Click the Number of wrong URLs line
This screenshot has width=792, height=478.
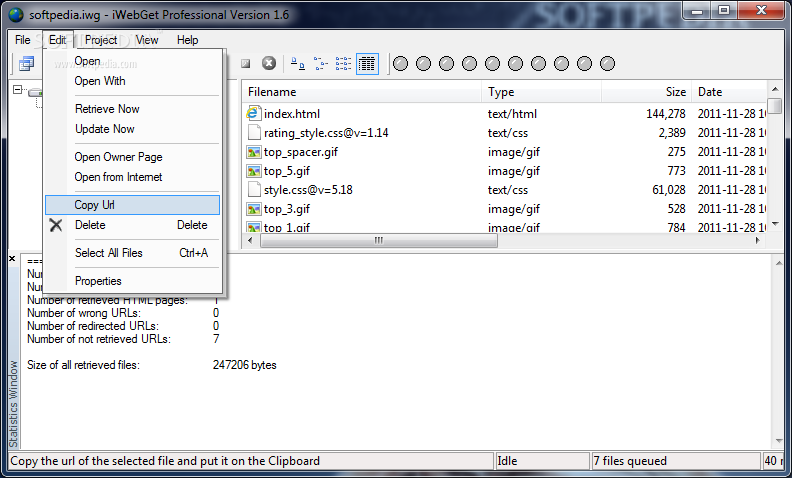[123, 313]
